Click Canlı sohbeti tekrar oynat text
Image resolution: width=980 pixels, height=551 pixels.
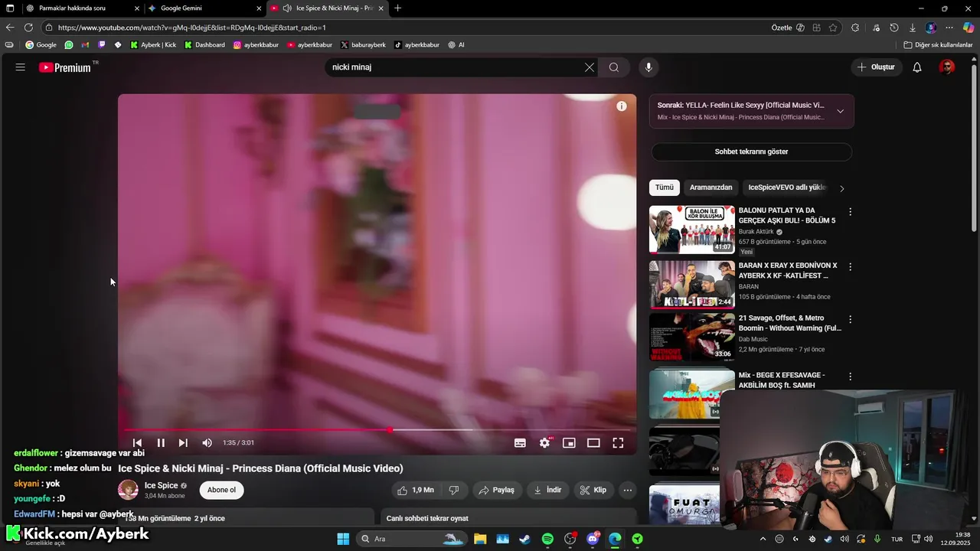[x=427, y=518]
